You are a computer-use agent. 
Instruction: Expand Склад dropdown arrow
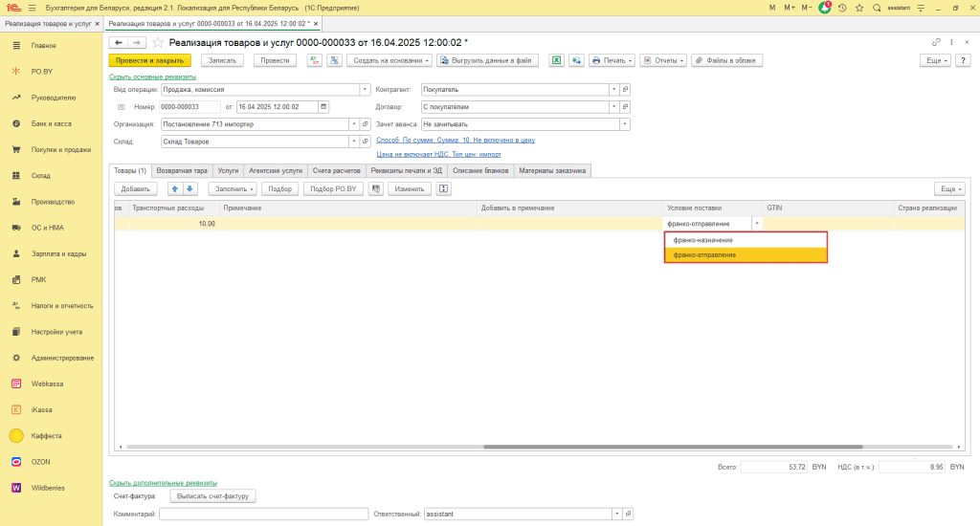coord(354,142)
